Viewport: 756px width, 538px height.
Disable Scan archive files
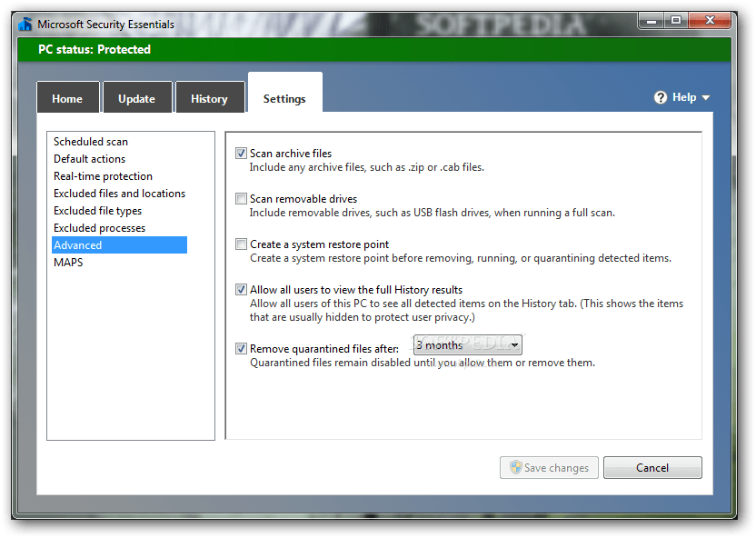click(x=241, y=153)
